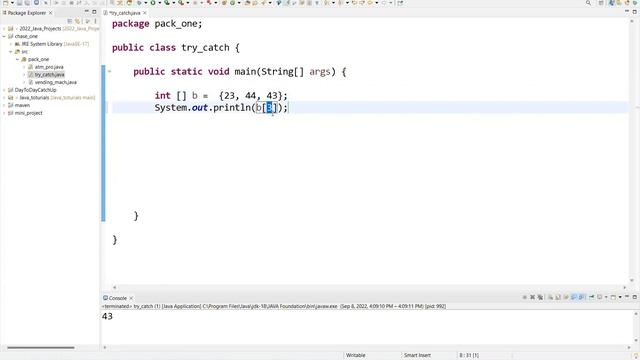Switch to Java perspective icon
The image size is (640, 360).
(611, 3)
